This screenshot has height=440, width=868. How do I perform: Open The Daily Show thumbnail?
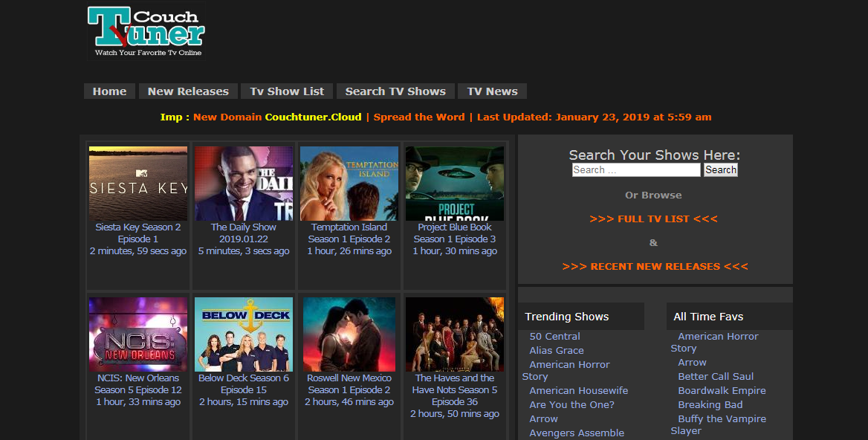point(244,183)
